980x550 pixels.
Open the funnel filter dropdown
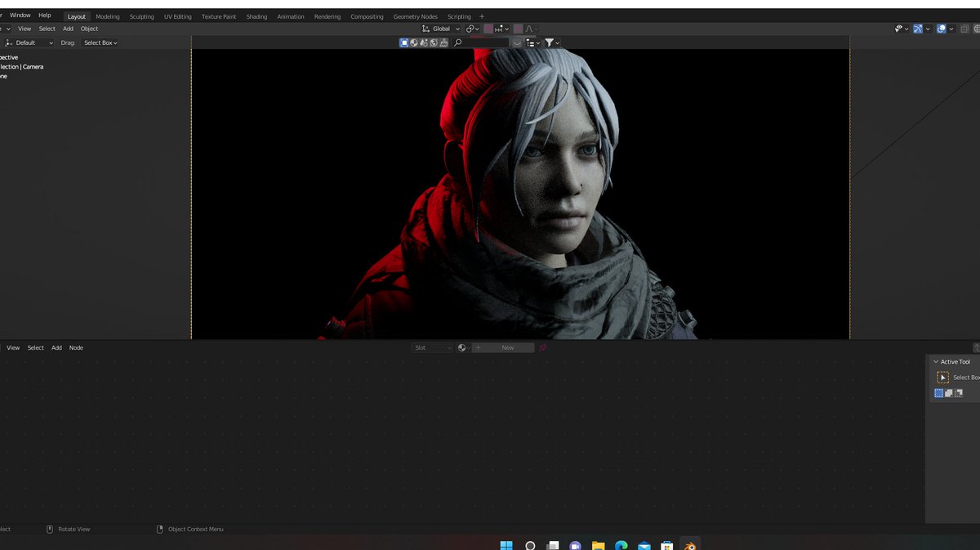coord(552,42)
